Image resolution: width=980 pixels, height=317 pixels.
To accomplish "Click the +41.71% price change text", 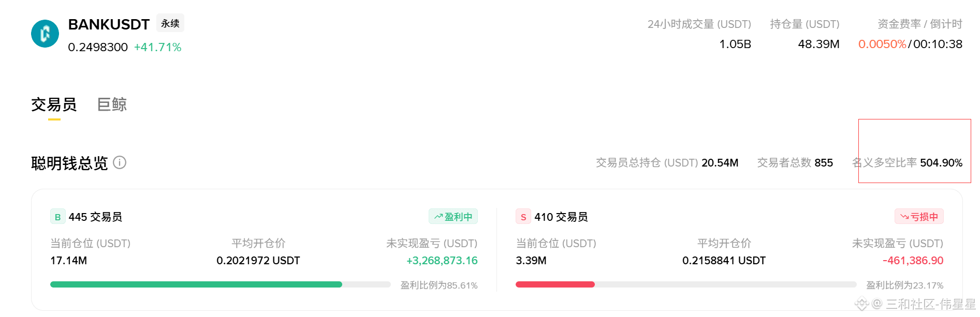I will click(158, 47).
